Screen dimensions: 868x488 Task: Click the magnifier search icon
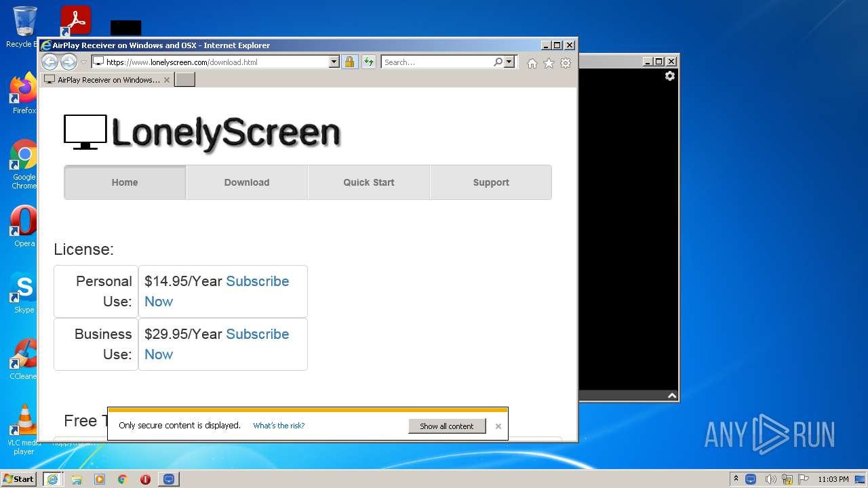click(498, 62)
